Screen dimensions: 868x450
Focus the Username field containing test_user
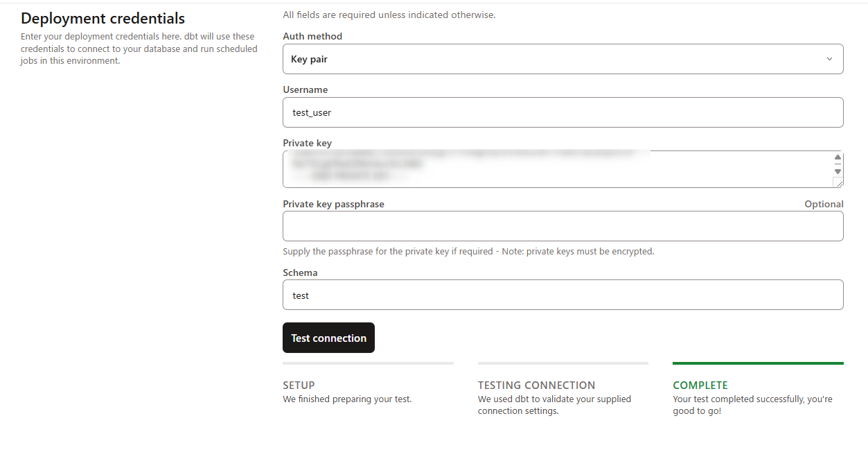(563, 112)
